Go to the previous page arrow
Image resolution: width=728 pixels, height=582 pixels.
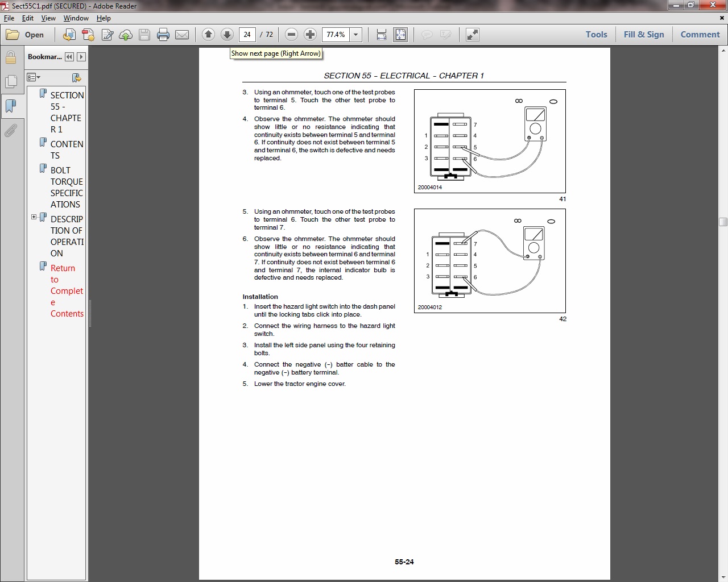208,35
